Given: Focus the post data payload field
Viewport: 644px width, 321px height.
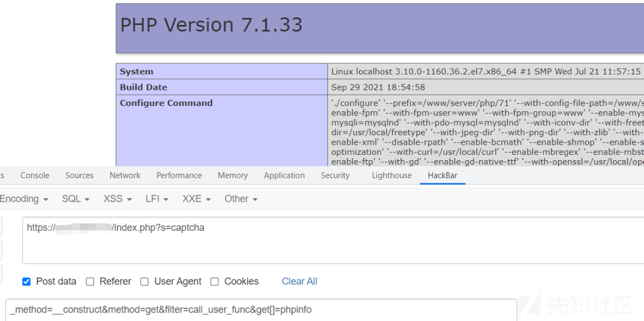Looking at the screenshot, I should pyautogui.click(x=261, y=310).
